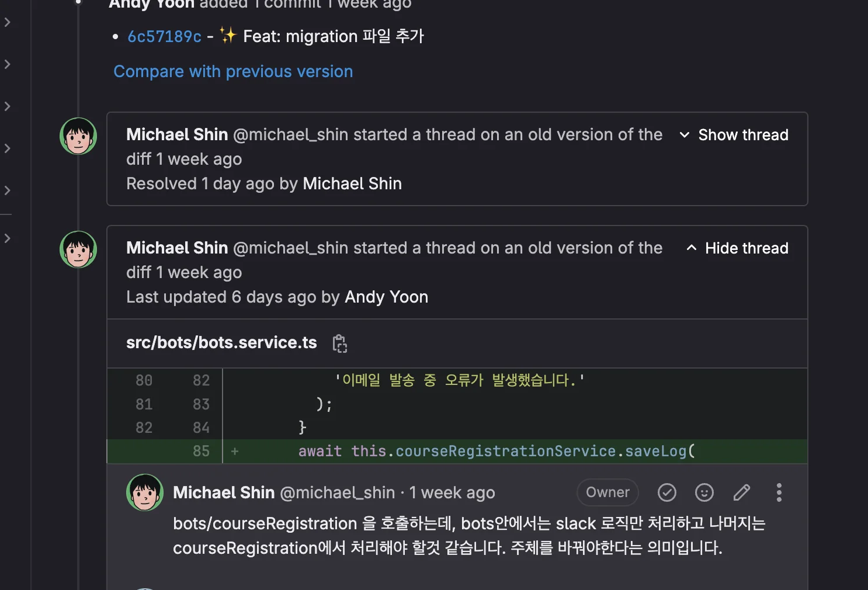This screenshot has width=868, height=590.
Task: Click the avatar next to the hidden thread header
Action: pyautogui.click(x=78, y=249)
